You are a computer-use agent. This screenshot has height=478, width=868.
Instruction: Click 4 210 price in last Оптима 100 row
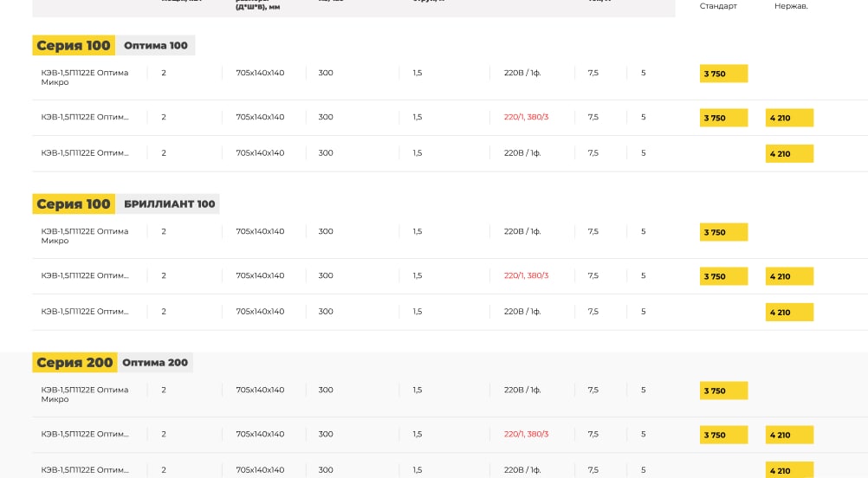(789, 154)
